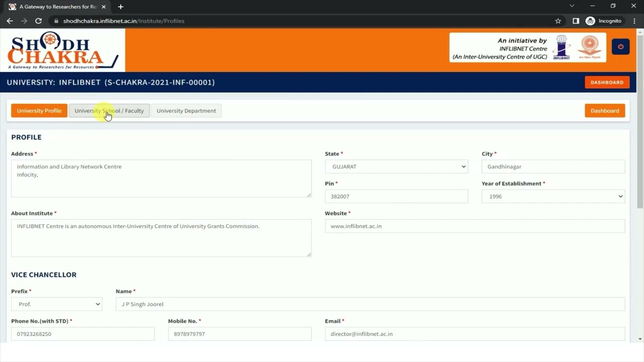The height and width of the screenshot is (362, 644).
Task: Click the vertical page scrollbar
Action: (x=640, y=121)
